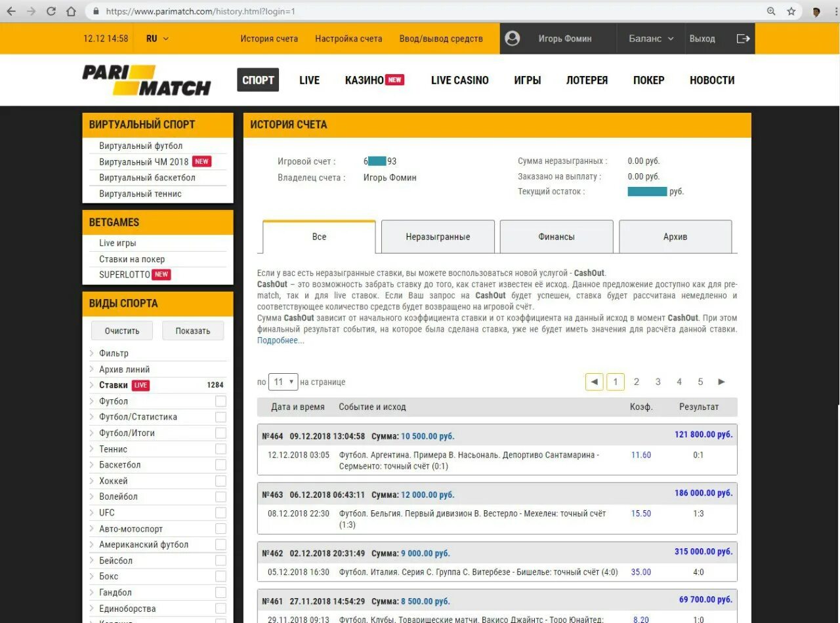Open История счета link in top bar
Screen dimensions: 840x623
[269, 39]
